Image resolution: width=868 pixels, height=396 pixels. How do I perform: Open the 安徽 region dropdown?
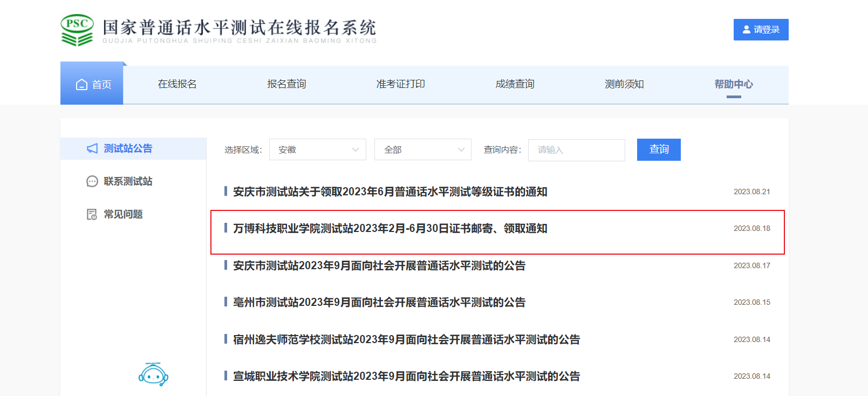[x=318, y=149]
